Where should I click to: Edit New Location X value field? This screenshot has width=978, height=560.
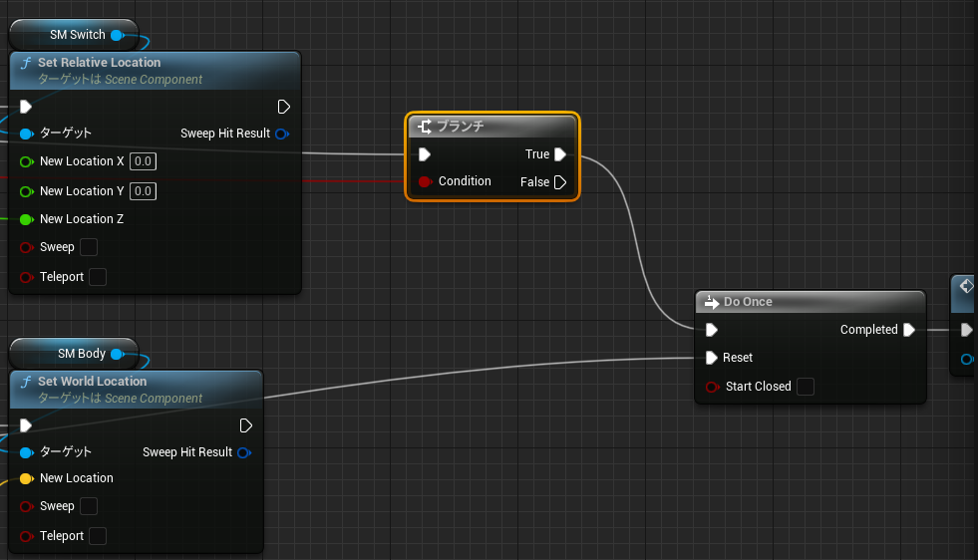[x=143, y=161]
